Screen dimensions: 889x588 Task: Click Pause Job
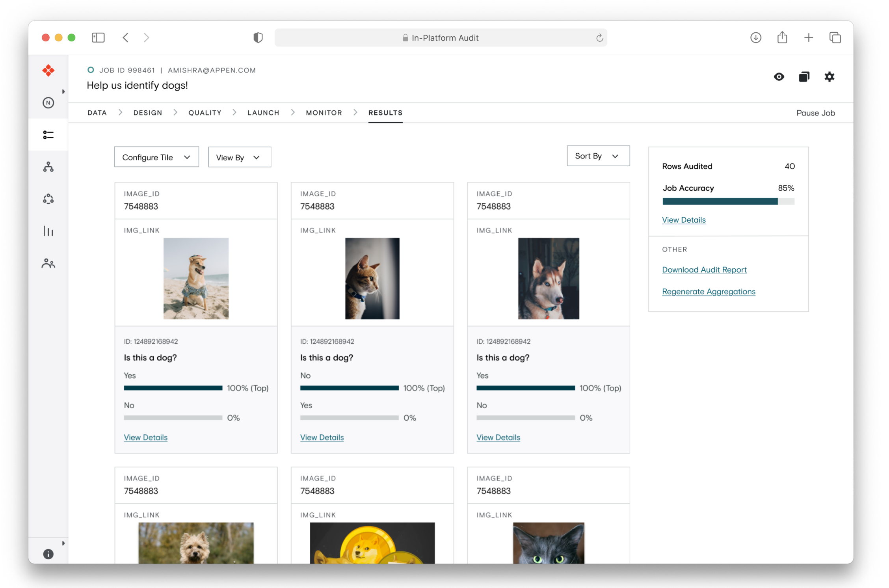(x=815, y=113)
